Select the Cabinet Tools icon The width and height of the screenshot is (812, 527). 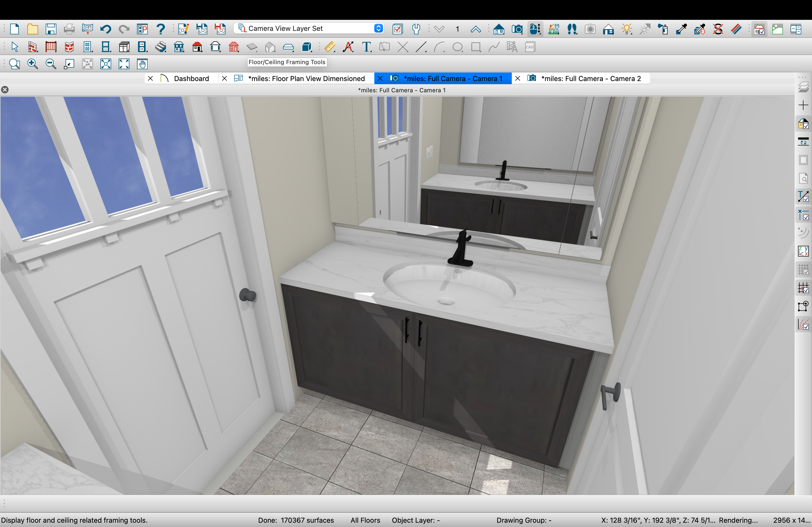click(124, 47)
